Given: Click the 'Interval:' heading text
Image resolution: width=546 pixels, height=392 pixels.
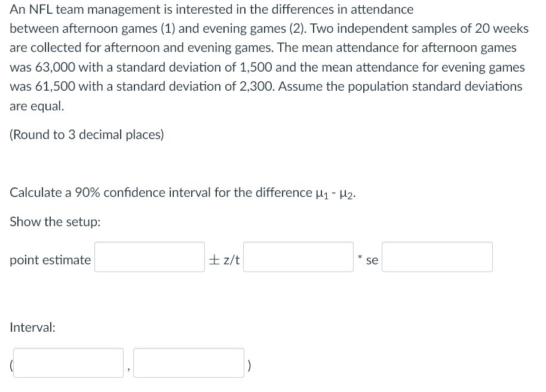Looking at the screenshot, I should click(32, 328).
